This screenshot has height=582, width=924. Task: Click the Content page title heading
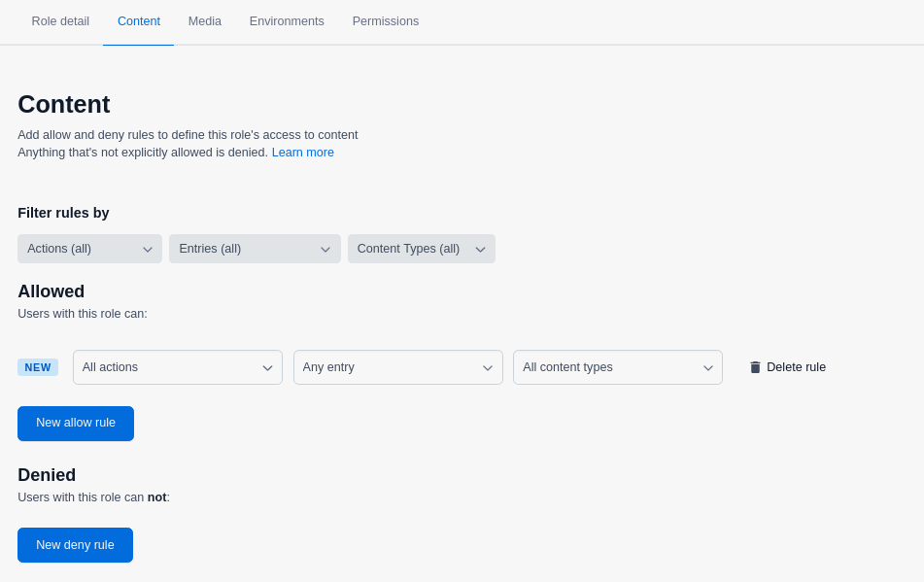[x=64, y=104]
